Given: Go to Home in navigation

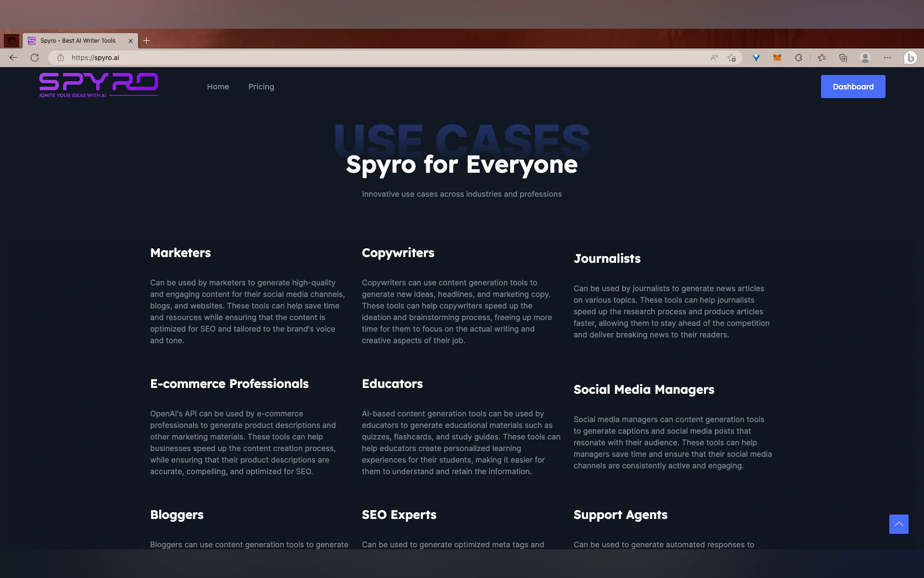Looking at the screenshot, I should tap(218, 87).
